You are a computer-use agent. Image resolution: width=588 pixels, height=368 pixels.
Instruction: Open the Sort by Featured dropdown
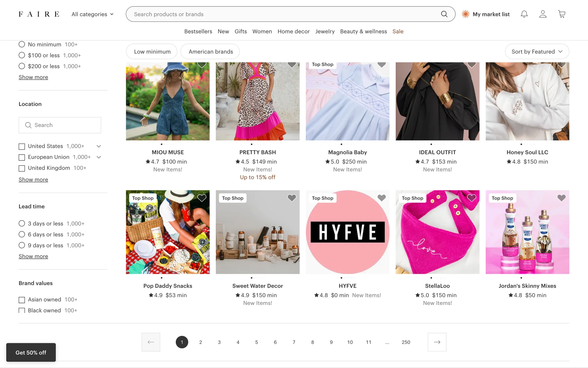tap(537, 52)
